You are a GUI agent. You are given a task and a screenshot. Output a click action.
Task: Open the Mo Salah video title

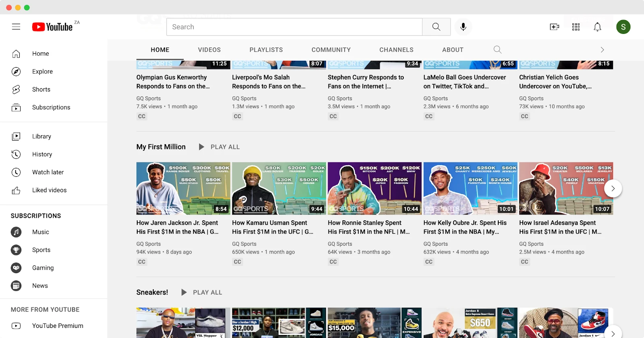pos(269,82)
